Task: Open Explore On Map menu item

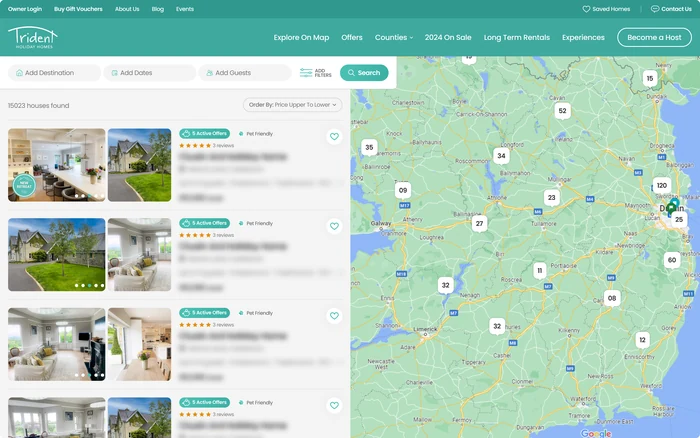Action: coord(301,38)
